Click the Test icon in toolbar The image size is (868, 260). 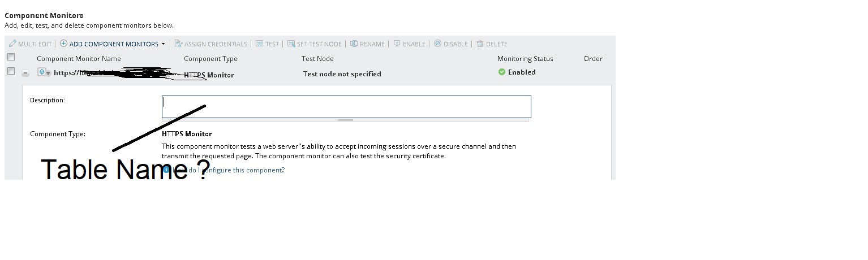[x=259, y=44]
